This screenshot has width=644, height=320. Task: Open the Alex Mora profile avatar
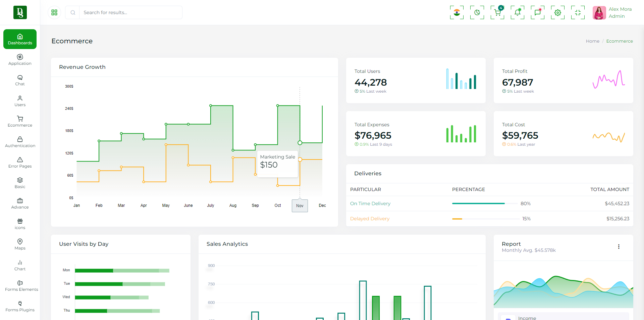coord(599,13)
